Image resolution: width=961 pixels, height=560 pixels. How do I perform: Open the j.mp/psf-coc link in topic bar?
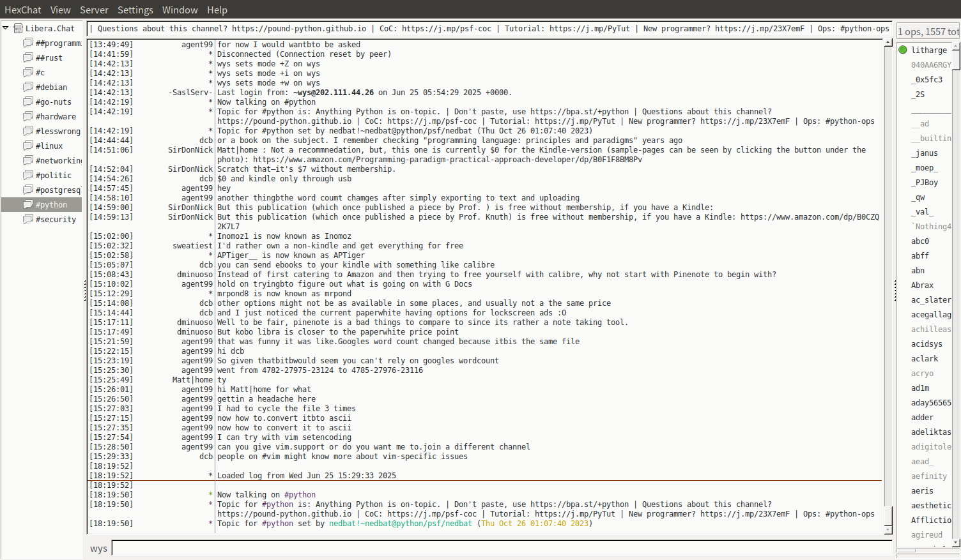coord(447,28)
